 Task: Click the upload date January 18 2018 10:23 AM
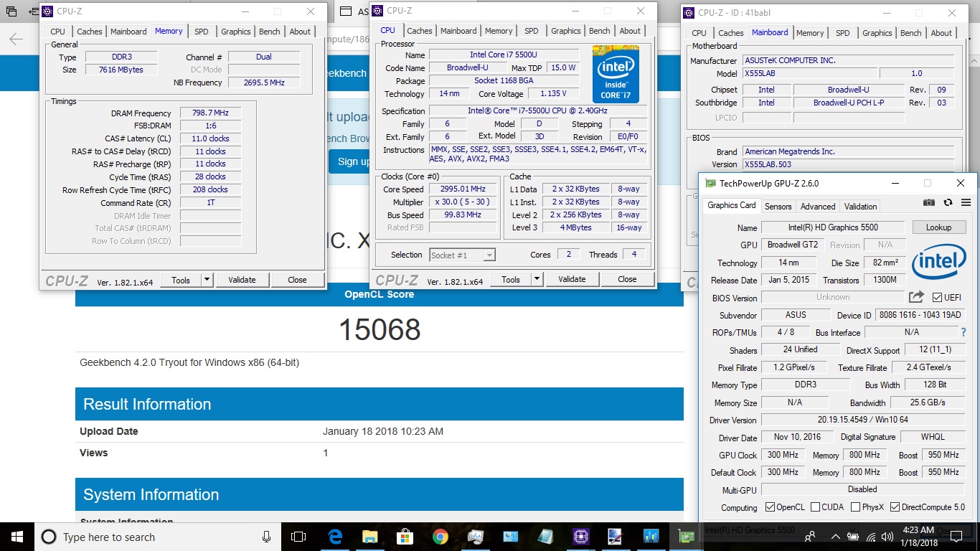point(383,431)
